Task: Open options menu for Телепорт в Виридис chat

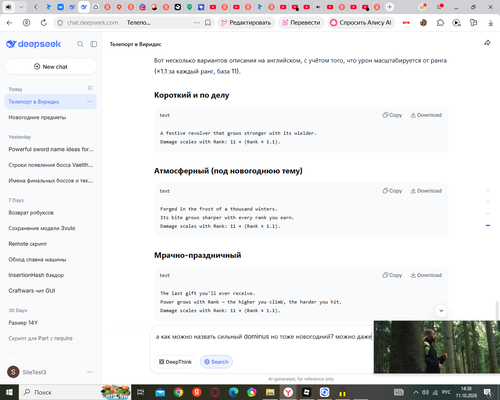Action: [90, 102]
